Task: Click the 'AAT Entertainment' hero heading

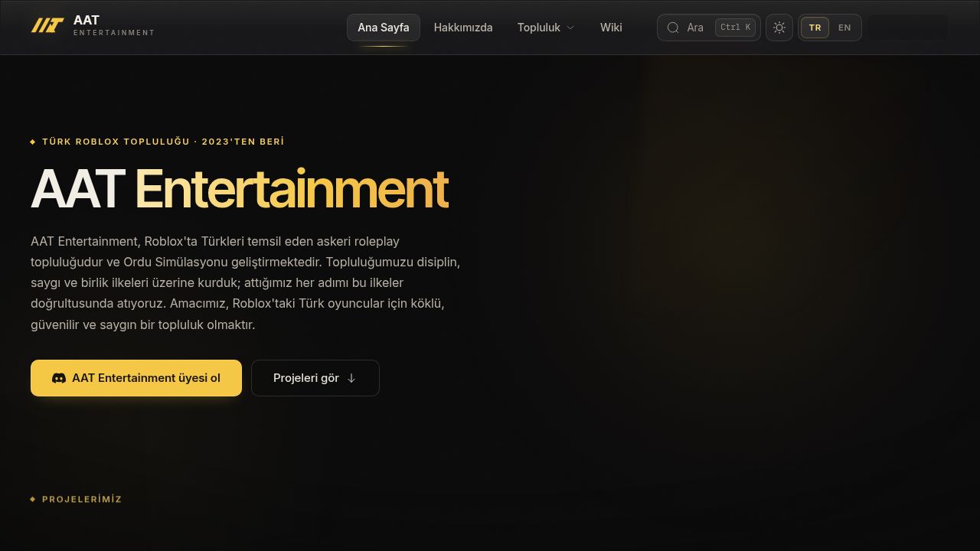Action: [240, 189]
